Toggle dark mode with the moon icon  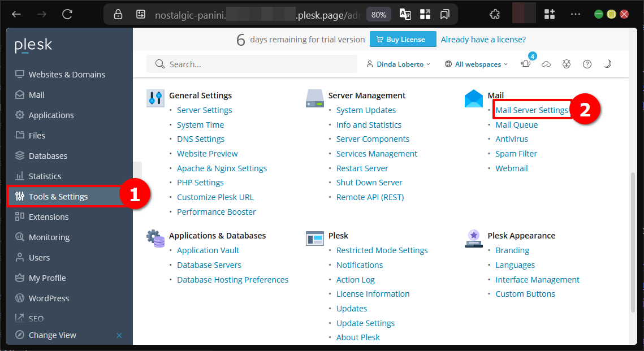[x=607, y=64]
